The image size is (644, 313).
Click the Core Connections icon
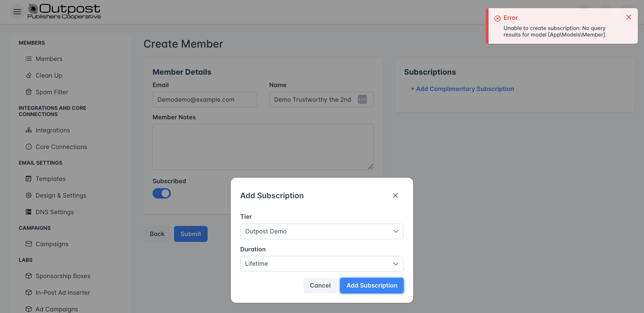point(29,147)
